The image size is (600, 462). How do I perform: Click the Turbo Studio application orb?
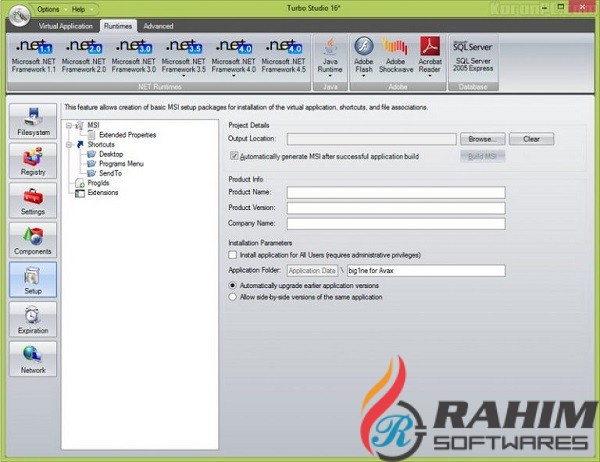pyautogui.click(x=20, y=15)
